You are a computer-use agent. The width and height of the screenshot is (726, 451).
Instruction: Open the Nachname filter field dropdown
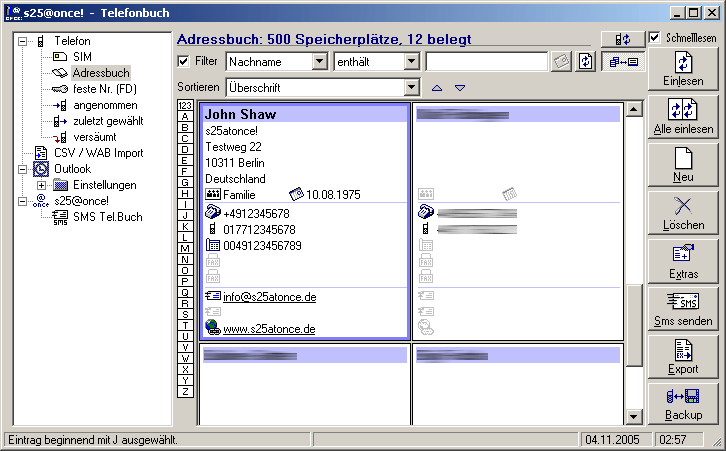319,61
